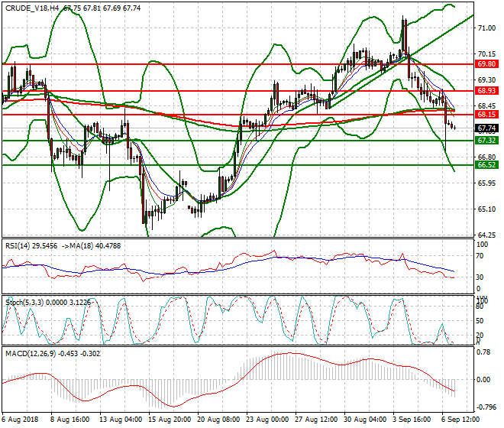Click the 15 Aug 20:00 time label
The image size is (504, 428).
(170, 420)
